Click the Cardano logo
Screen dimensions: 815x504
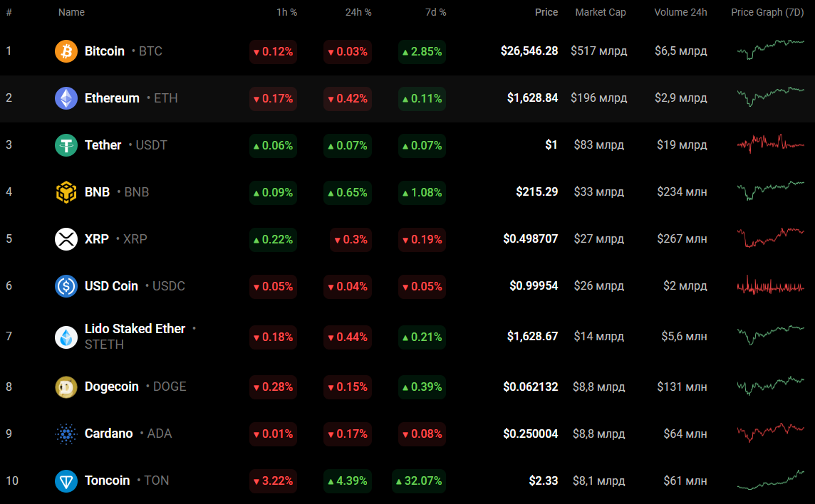[66, 434]
